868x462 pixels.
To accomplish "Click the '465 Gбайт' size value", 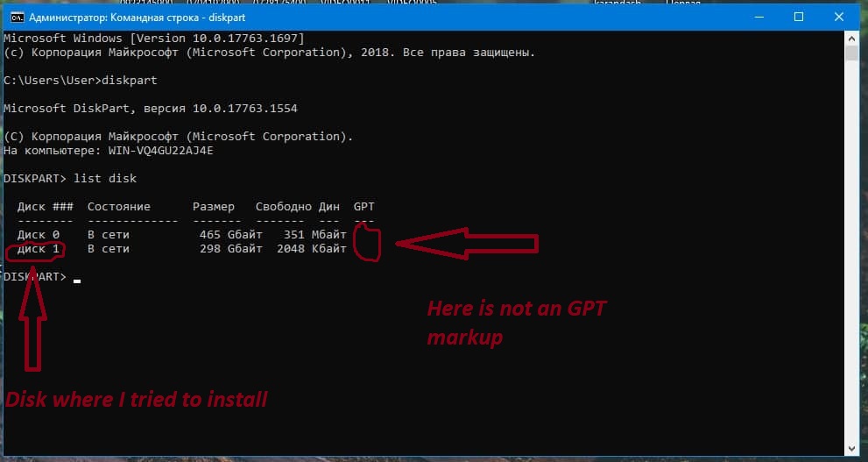I will click(231, 235).
